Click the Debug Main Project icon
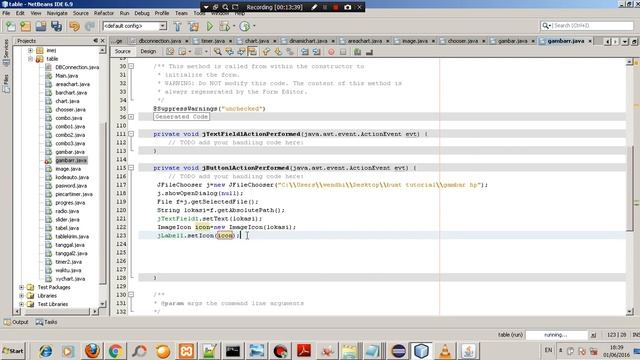640x360 pixels. (224, 26)
